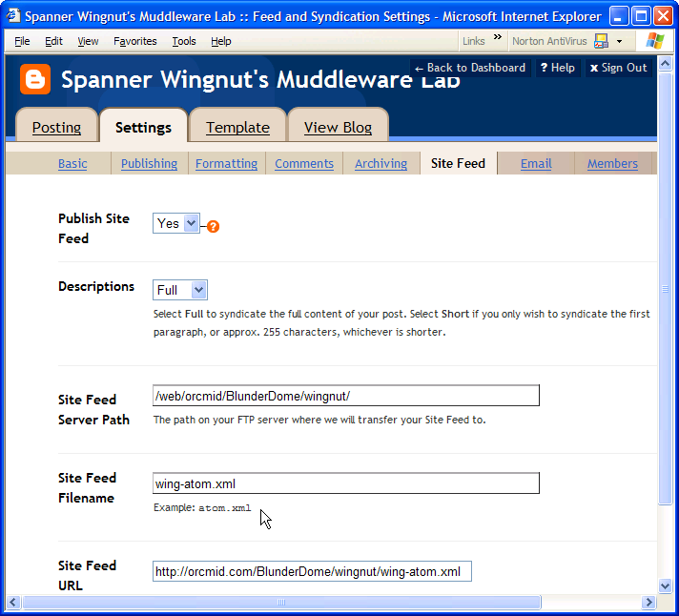
Task: Open the Favorites menu
Action: click(x=135, y=42)
